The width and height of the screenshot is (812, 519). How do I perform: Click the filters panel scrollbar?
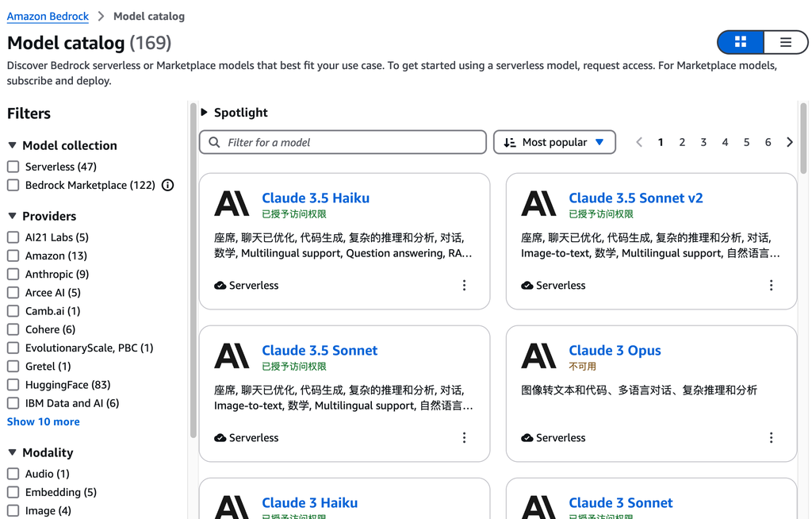tap(193, 270)
